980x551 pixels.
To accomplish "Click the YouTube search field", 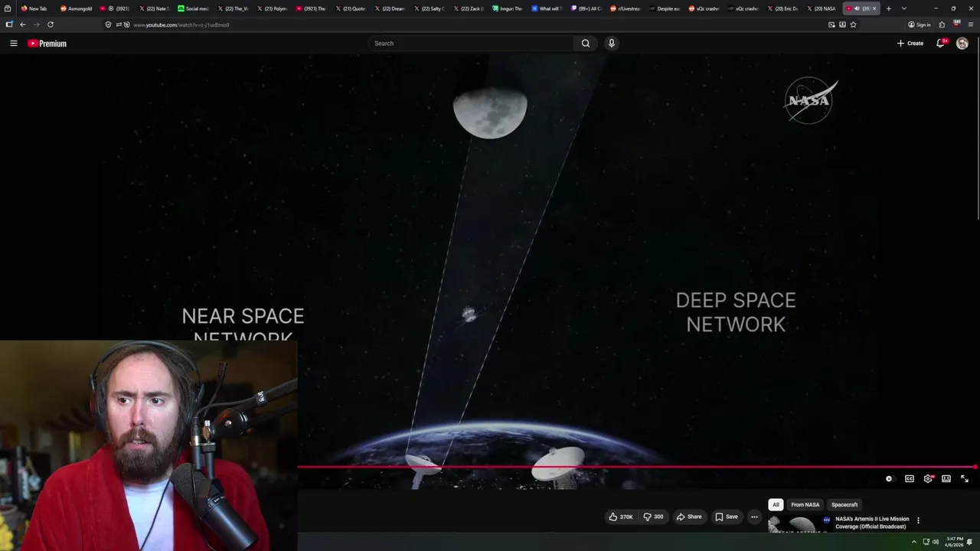I will tap(471, 44).
